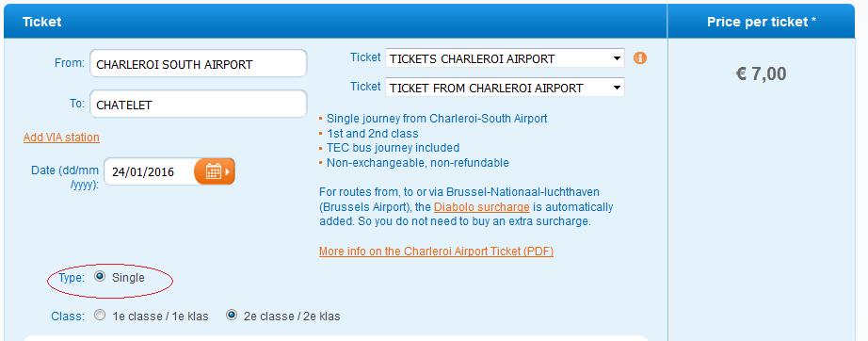Image resolution: width=868 pixels, height=341 pixels.
Task: Click the Single label next to Type
Action: [128, 277]
